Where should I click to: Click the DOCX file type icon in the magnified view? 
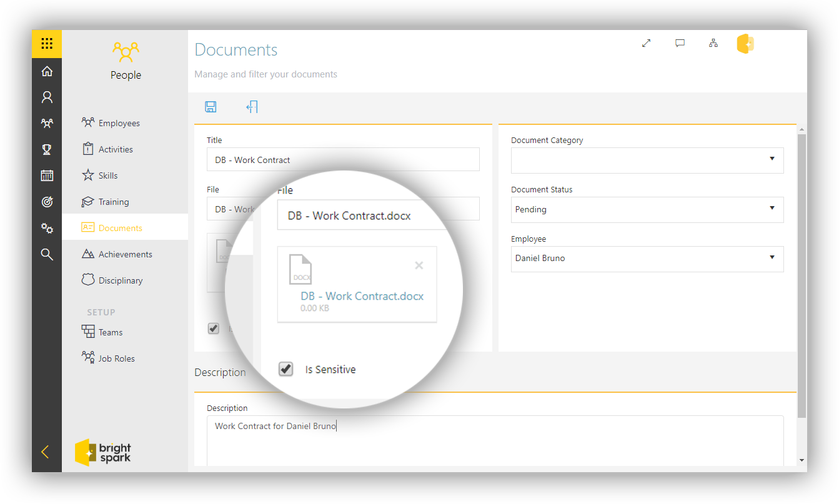[300, 269]
